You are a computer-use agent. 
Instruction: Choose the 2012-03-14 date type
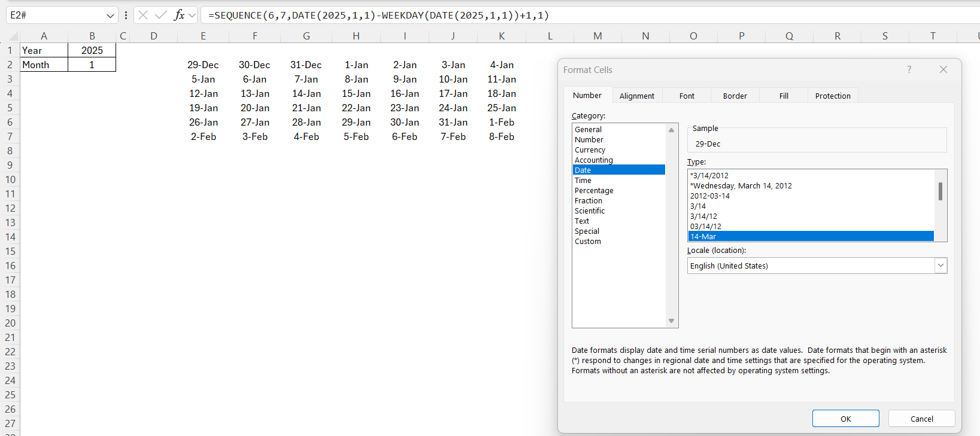point(811,196)
